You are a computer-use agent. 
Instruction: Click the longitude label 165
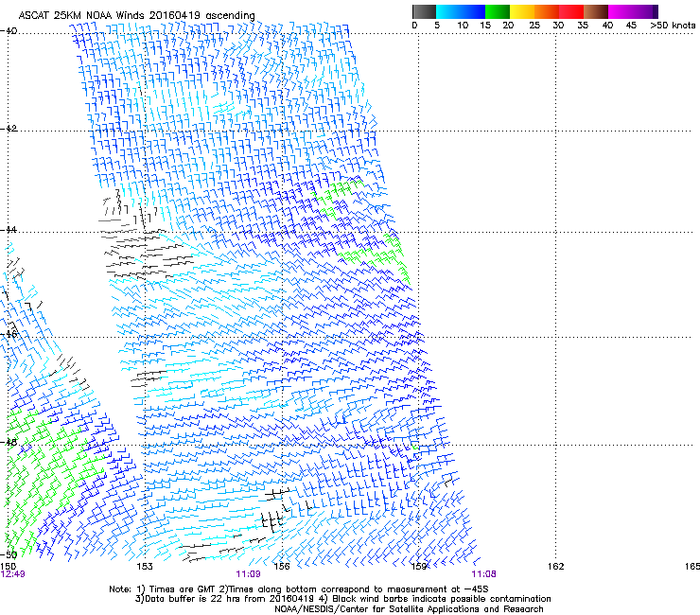692,567
